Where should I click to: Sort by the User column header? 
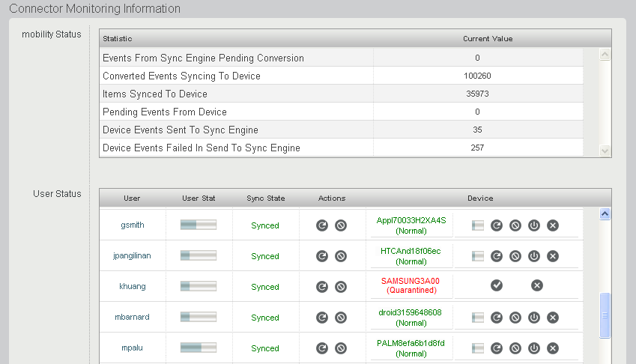pos(132,198)
